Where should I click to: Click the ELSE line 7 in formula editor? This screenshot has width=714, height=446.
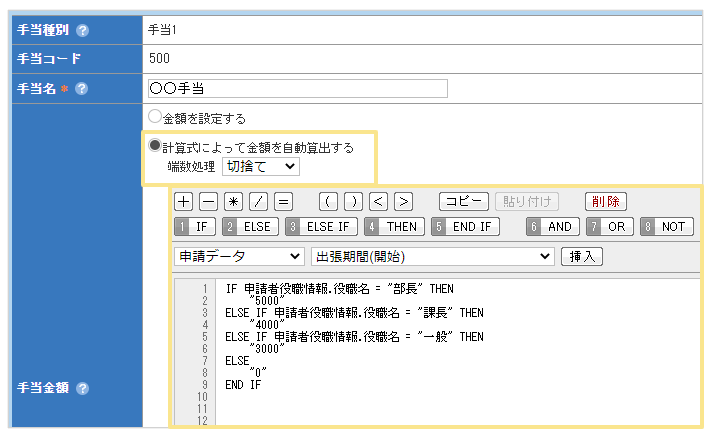click(238, 361)
